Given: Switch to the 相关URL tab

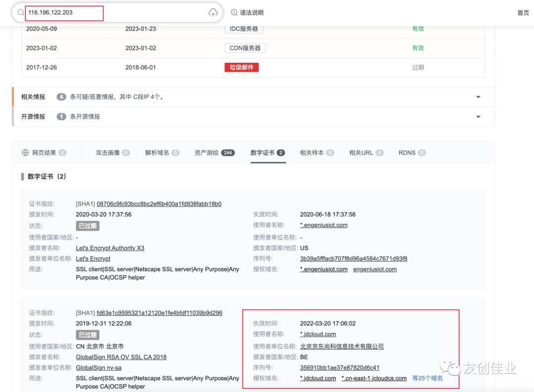Looking at the screenshot, I should (x=366, y=153).
